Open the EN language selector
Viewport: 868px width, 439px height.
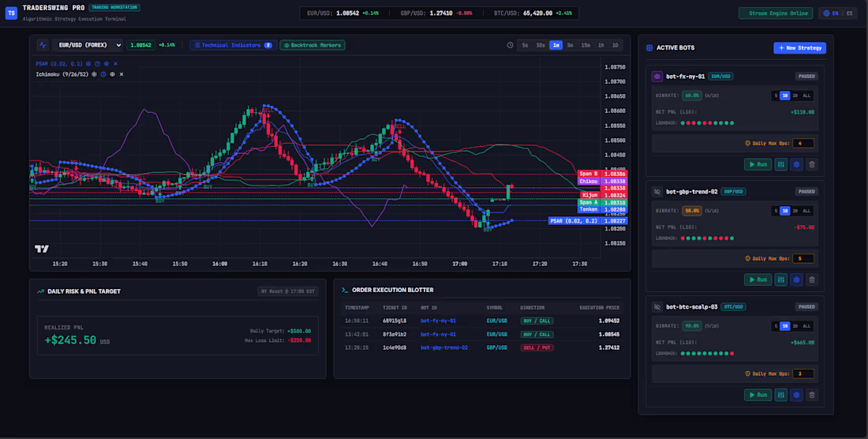tap(830, 13)
